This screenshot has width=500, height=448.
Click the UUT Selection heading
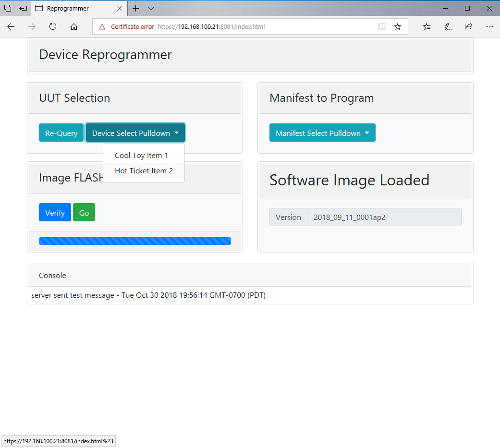point(74,98)
